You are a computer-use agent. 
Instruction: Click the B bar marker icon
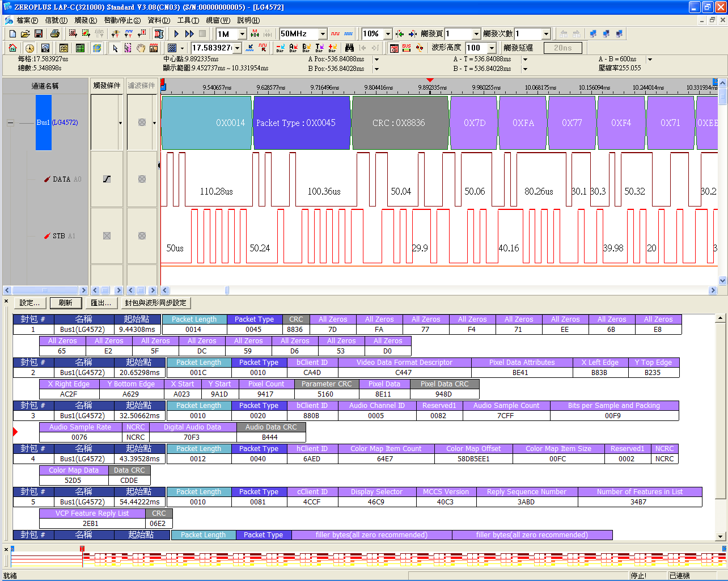tap(306, 48)
